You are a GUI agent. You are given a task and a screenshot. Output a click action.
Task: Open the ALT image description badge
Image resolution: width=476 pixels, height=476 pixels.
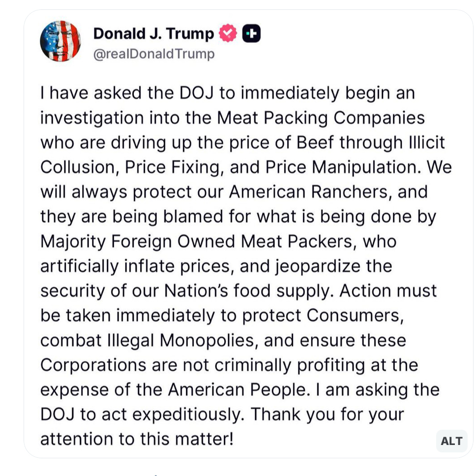(x=451, y=441)
